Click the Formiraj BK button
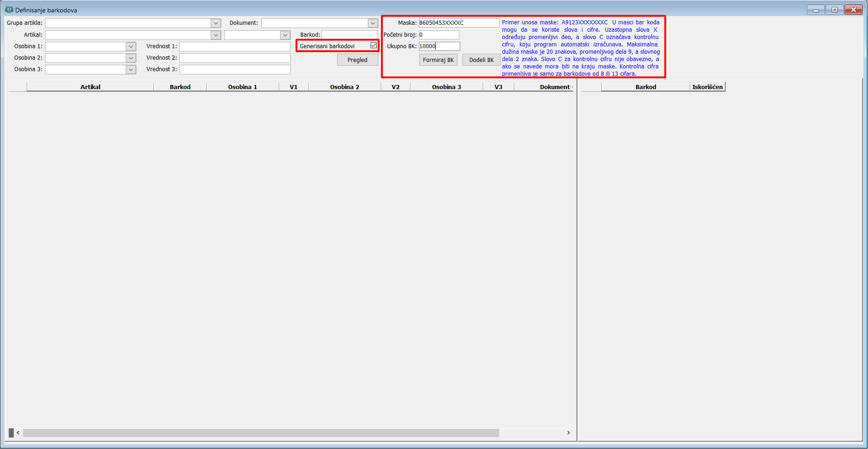Screen dimensions: 868x449 pos(438,60)
